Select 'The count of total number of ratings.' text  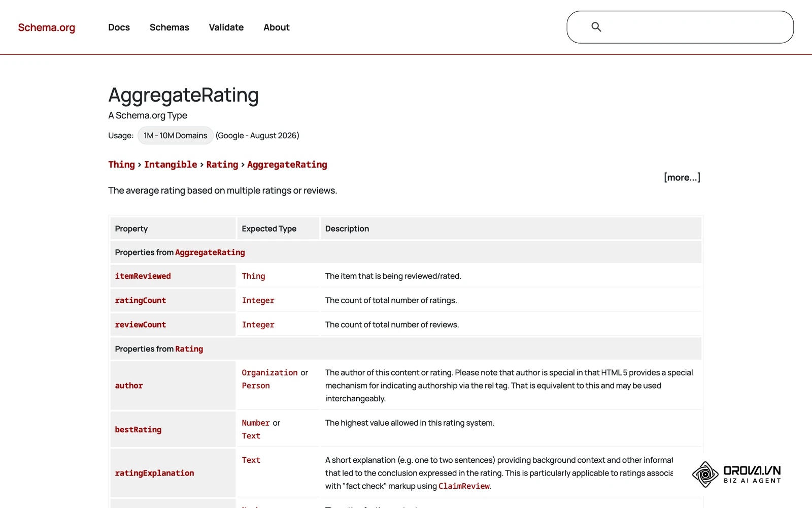pos(391,301)
